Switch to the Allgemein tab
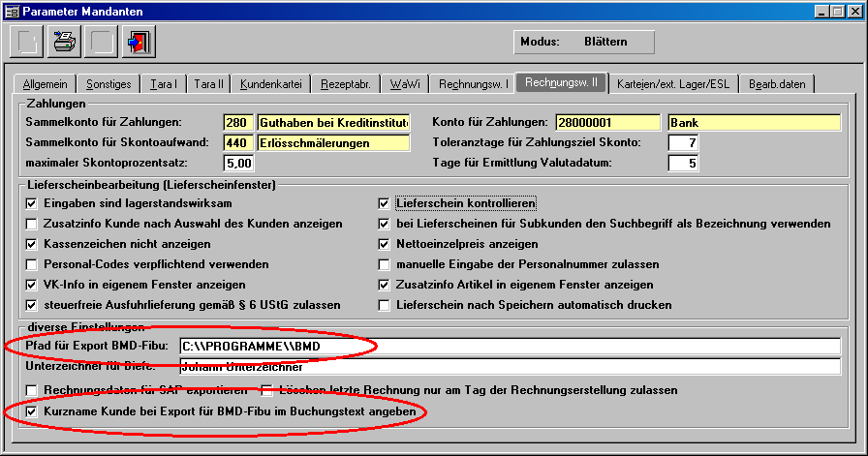This screenshot has height=456, width=868. coord(45,84)
